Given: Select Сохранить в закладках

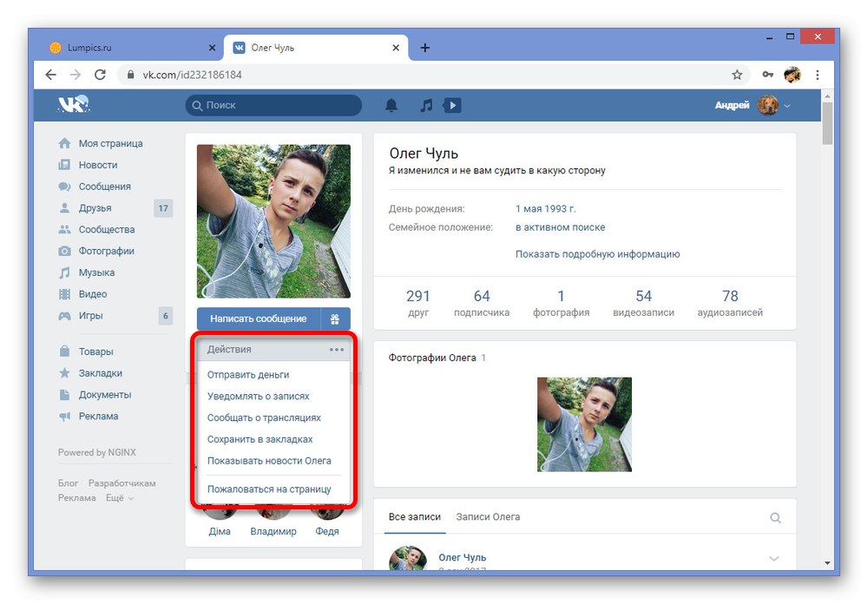Looking at the screenshot, I should tap(274, 440).
